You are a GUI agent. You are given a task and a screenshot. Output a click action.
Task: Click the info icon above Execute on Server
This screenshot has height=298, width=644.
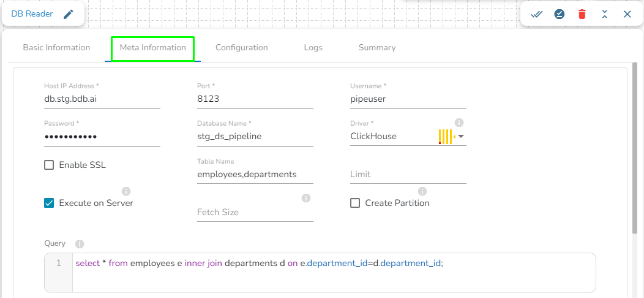point(127,191)
